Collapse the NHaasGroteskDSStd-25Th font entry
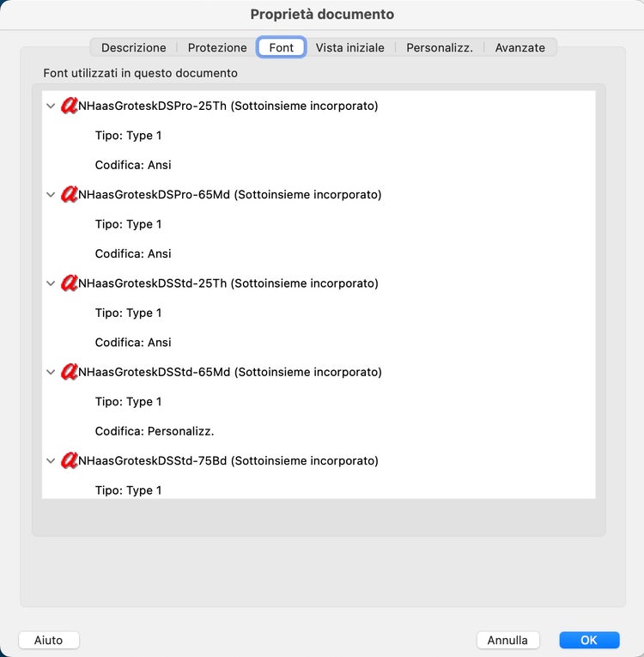The image size is (644, 657). coord(51,283)
